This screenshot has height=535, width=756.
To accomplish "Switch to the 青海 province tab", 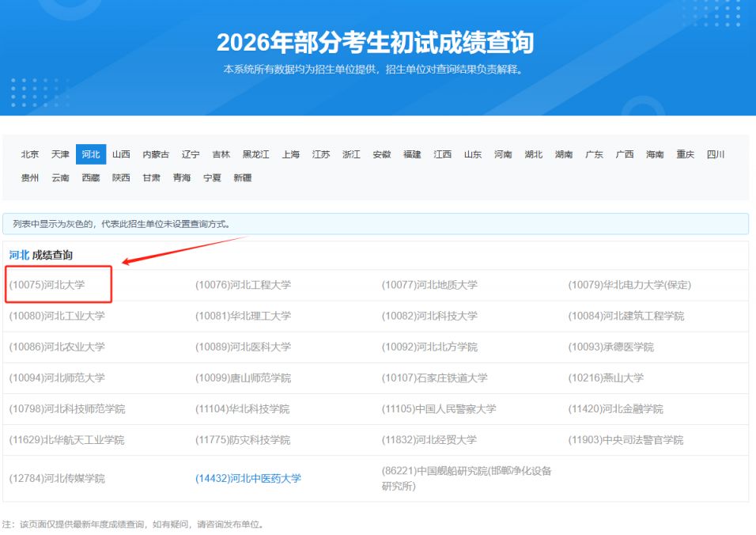I will (182, 177).
